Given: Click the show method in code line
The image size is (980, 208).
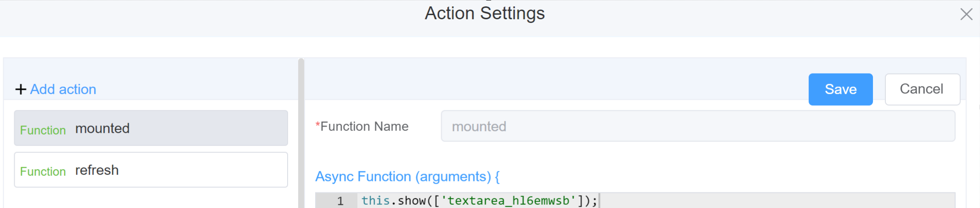Looking at the screenshot, I should point(412,201).
